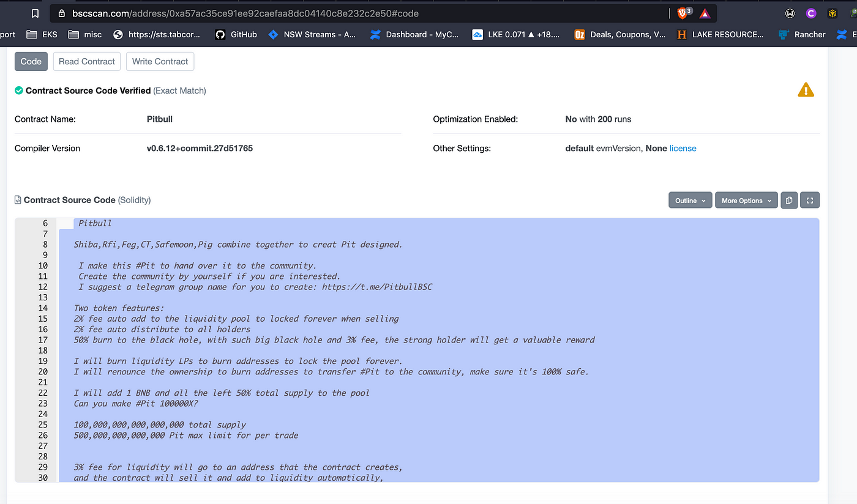Click code line 15 '2% fee auto add'

(236, 319)
